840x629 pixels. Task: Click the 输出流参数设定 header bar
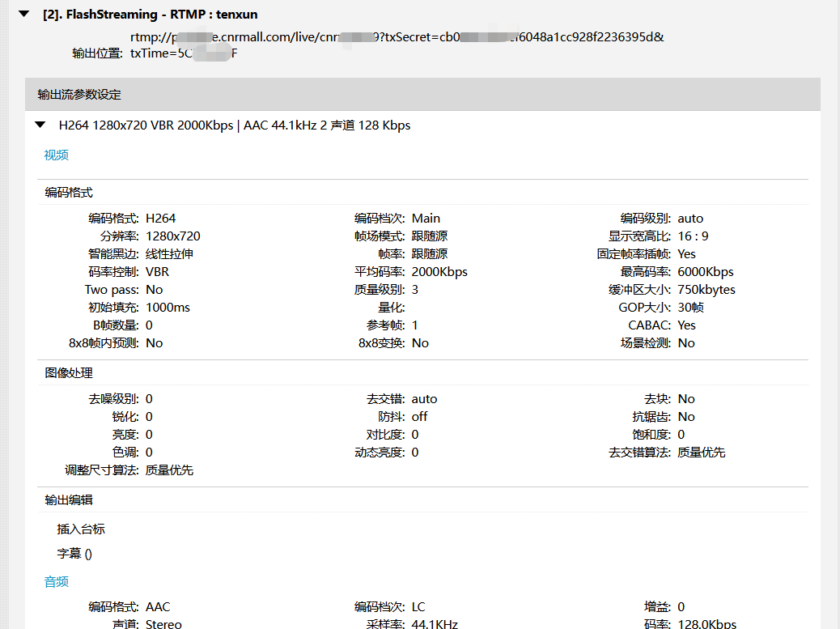(x=422, y=95)
